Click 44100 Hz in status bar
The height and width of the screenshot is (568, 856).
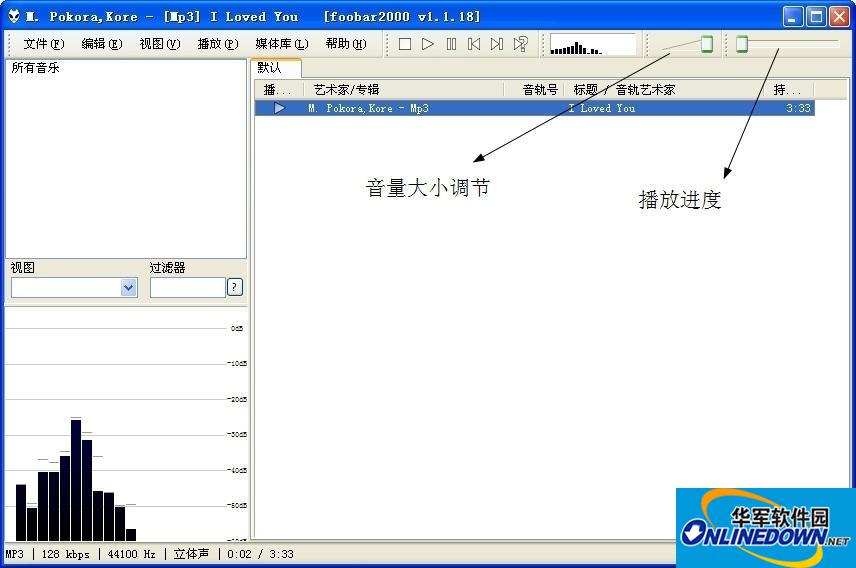[132, 554]
